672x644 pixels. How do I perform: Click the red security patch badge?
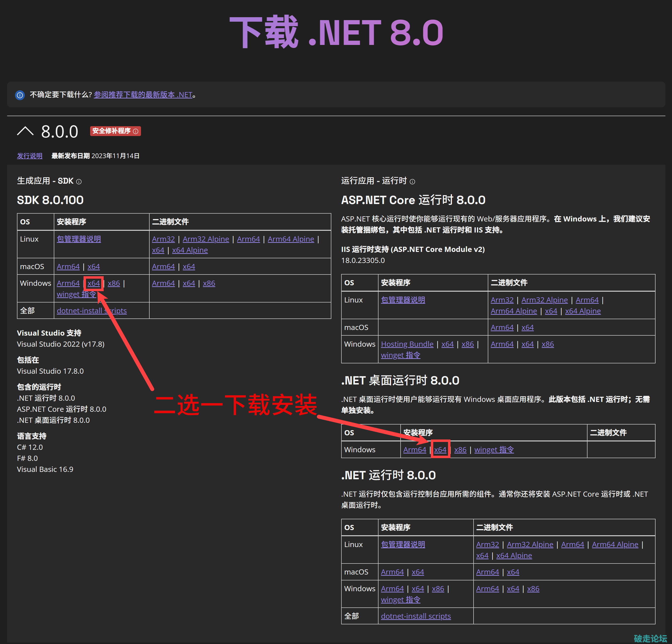coord(115,131)
